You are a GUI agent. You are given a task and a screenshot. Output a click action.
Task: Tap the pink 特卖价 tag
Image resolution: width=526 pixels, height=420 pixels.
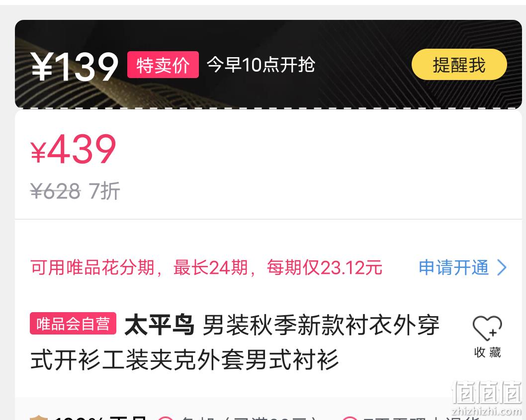[163, 65]
